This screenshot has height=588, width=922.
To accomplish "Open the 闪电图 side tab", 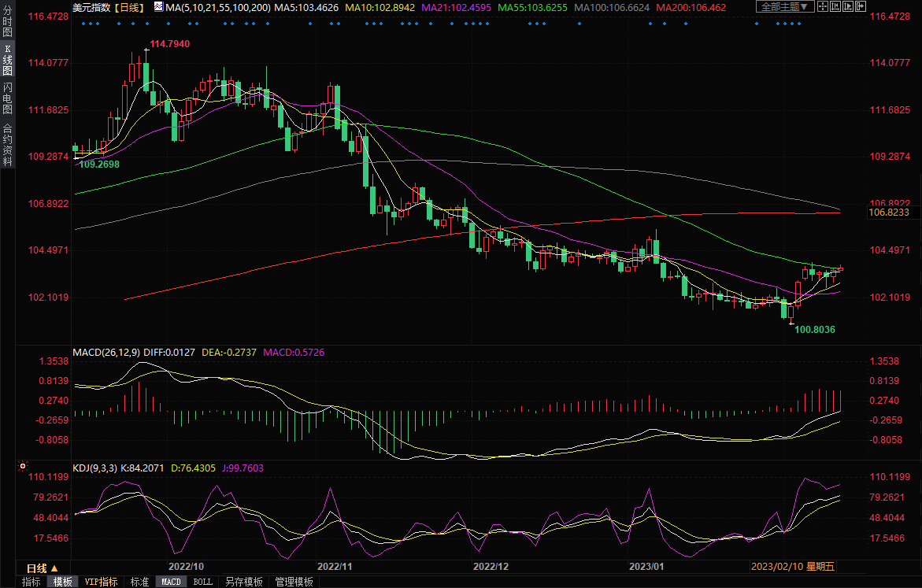I will (x=7, y=99).
